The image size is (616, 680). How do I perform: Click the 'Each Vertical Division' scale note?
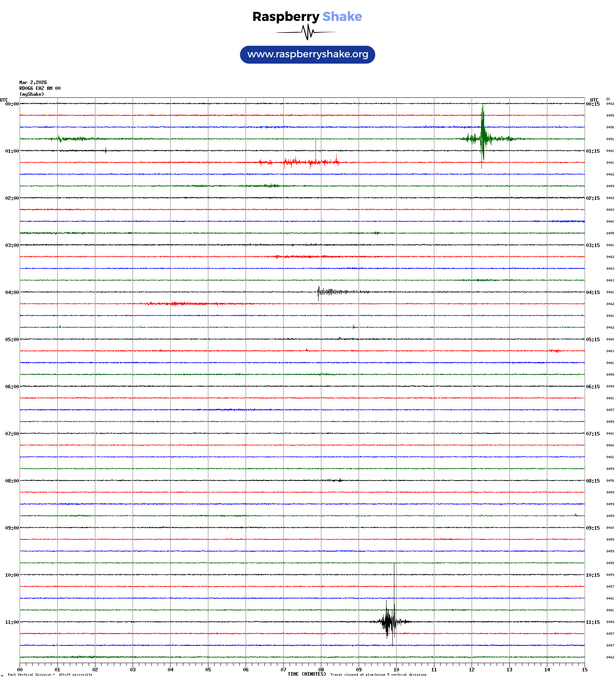point(50,675)
